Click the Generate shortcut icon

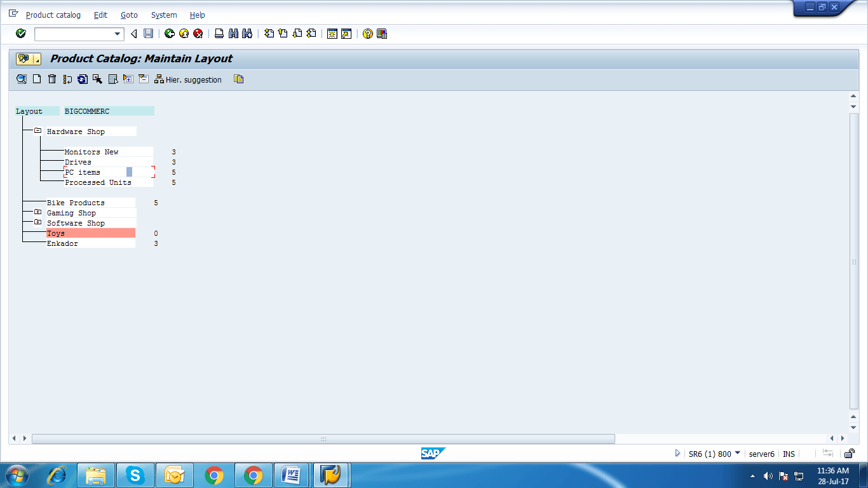pyautogui.click(x=346, y=34)
